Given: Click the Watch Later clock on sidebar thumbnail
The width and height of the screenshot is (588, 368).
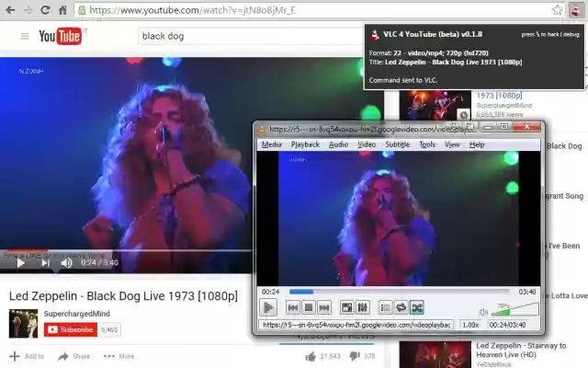Looking at the screenshot, I should pos(464,114).
